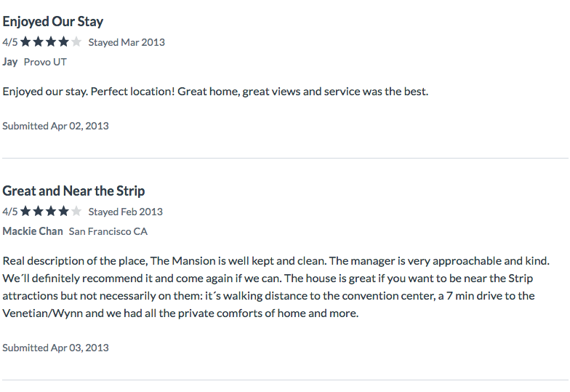The width and height of the screenshot is (570, 392).
Task: Click 'Submitted Apr 03, 2013' text
Action: (x=55, y=348)
